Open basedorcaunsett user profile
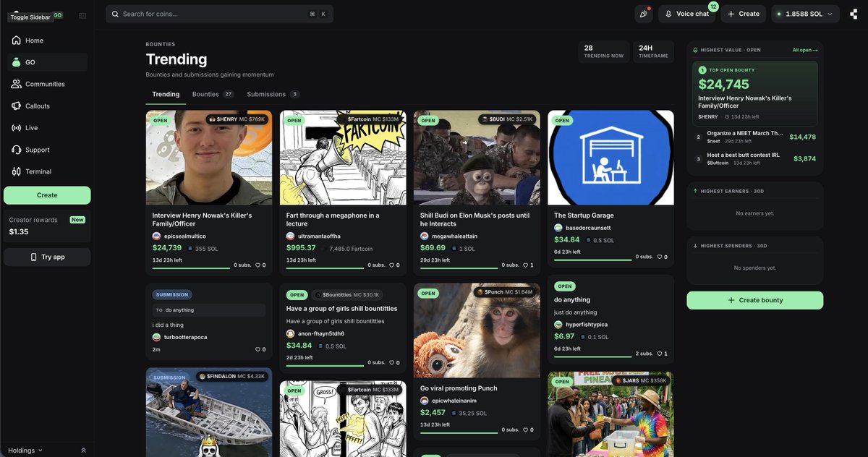The width and height of the screenshot is (868, 457). (x=582, y=228)
